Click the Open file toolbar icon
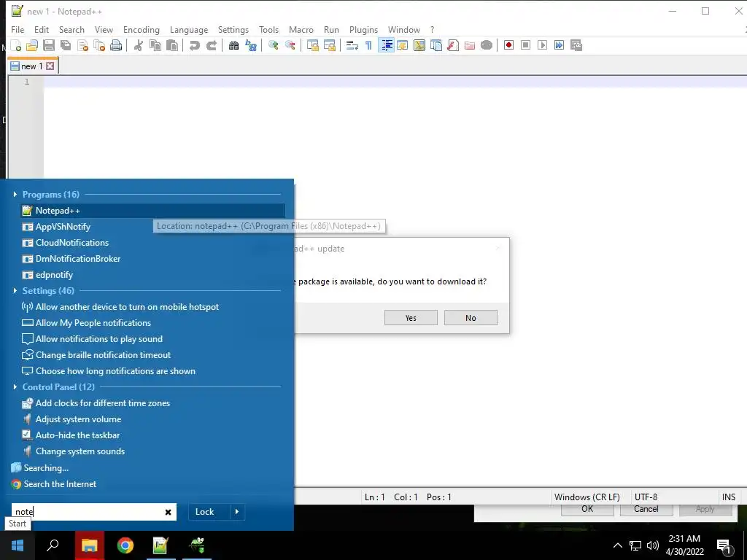Screen dimensions: 747x560 pos(32,45)
